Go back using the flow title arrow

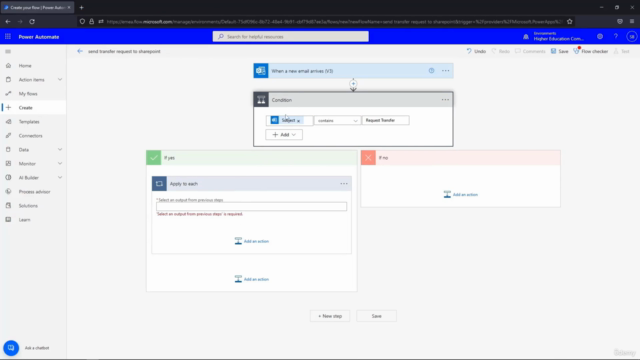(x=80, y=51)
